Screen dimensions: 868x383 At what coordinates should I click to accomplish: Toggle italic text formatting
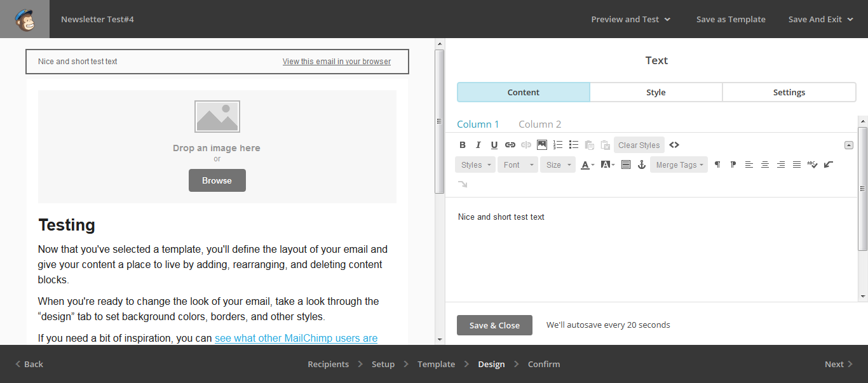click(x=478, y=145)
